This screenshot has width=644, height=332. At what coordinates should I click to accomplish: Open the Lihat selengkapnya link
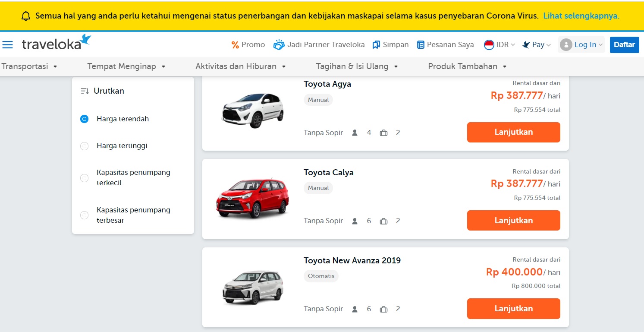click(x=581, y=16)
